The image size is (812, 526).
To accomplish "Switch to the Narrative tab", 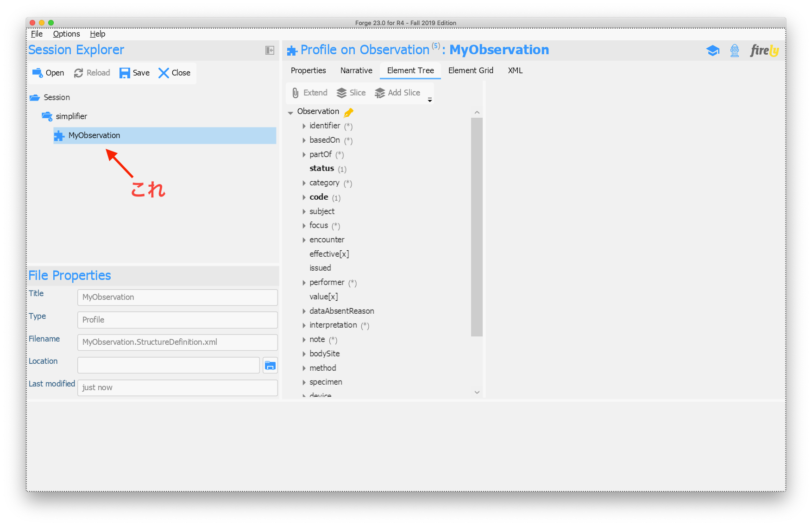I will coord(356,70).
